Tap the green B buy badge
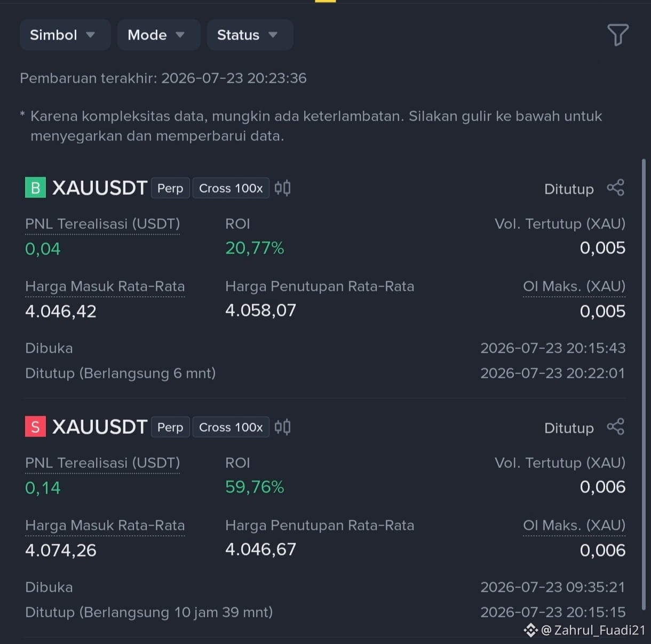Screen dimensions: 651x644 [x=35, y=188]
